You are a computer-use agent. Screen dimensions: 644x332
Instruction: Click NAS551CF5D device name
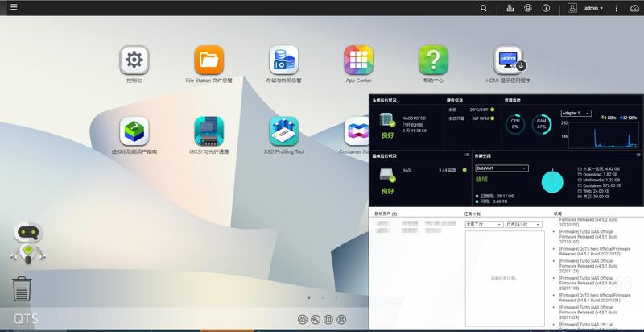414,118
